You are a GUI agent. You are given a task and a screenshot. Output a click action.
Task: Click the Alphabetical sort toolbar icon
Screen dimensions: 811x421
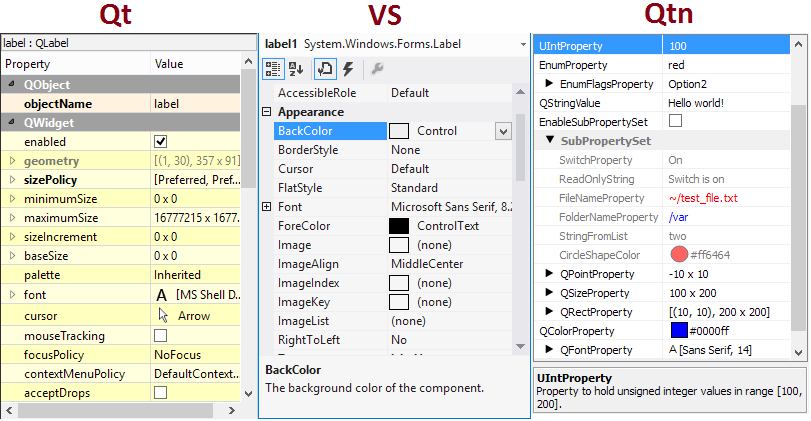(x=296, y=69)
